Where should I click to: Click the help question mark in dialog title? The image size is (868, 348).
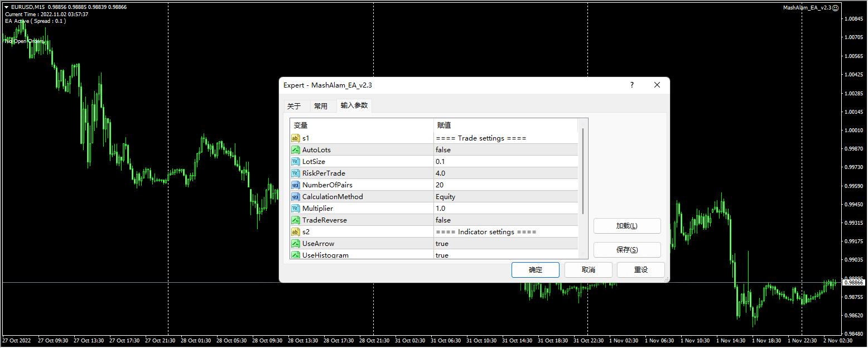632,85
